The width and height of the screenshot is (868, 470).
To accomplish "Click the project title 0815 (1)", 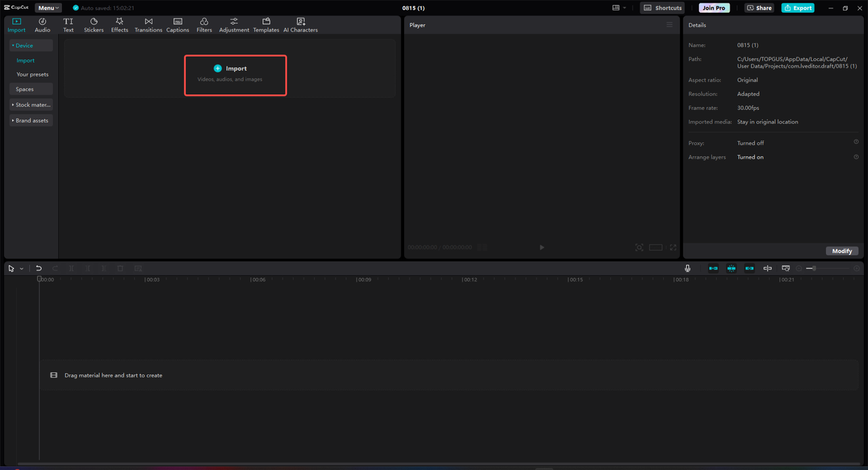I will pos(414,8).
